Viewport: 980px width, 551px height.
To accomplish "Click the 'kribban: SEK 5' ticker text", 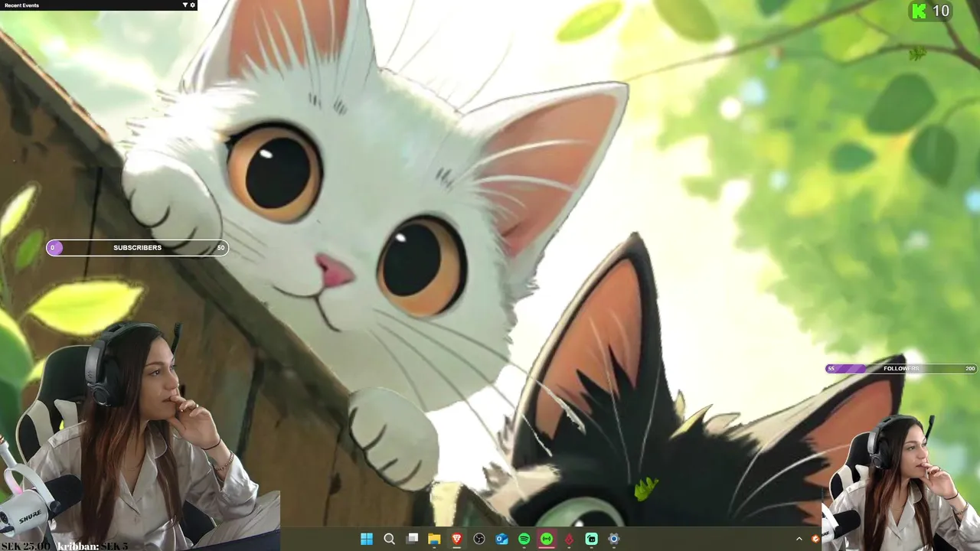I will pos(93,546).
